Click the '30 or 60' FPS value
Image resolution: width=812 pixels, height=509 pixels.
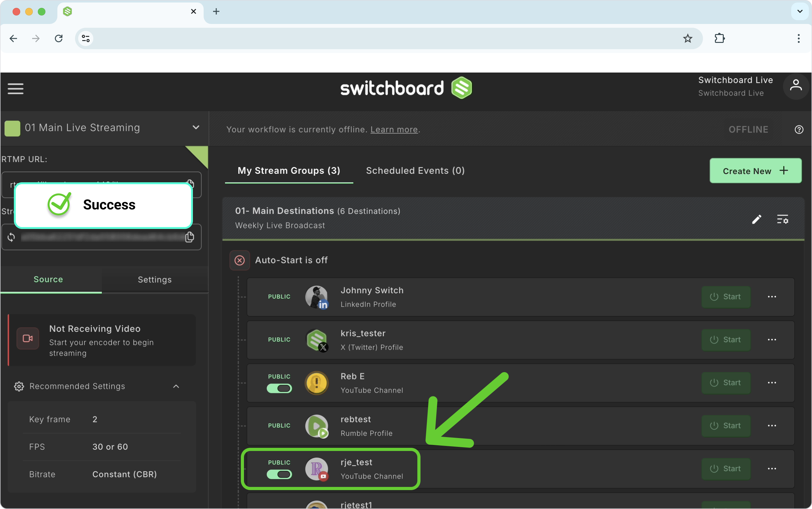110,447
